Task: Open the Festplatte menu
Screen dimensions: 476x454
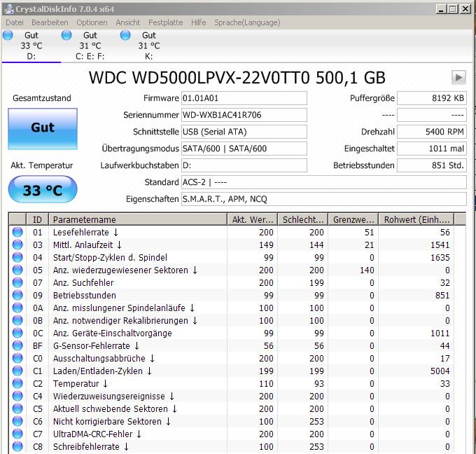Action: click(165, 22)
